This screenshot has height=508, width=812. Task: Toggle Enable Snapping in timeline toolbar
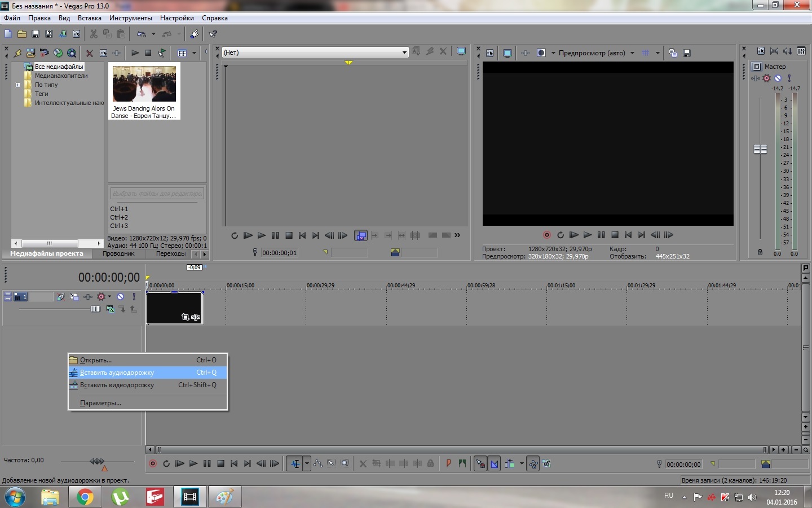pos(480,463)
